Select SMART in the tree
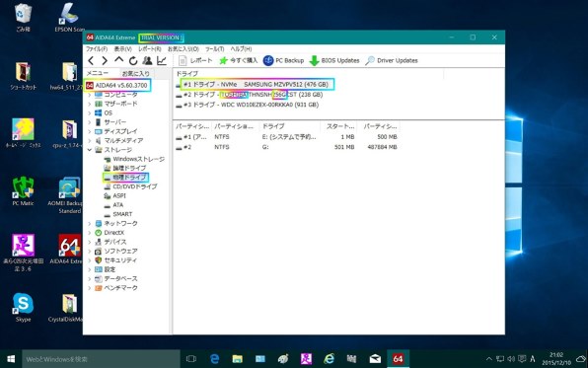 click(x=117, y=214)
